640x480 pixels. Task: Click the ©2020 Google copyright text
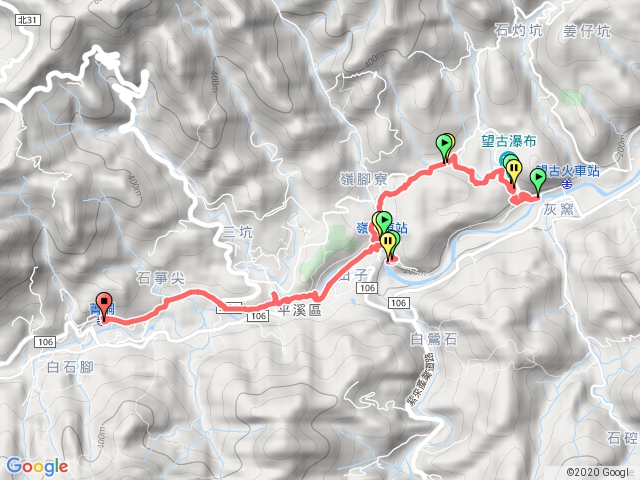point(602,472)
